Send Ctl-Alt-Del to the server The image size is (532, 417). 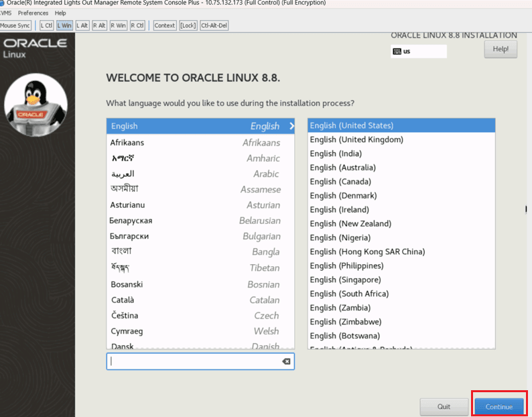tap(214, 25)
